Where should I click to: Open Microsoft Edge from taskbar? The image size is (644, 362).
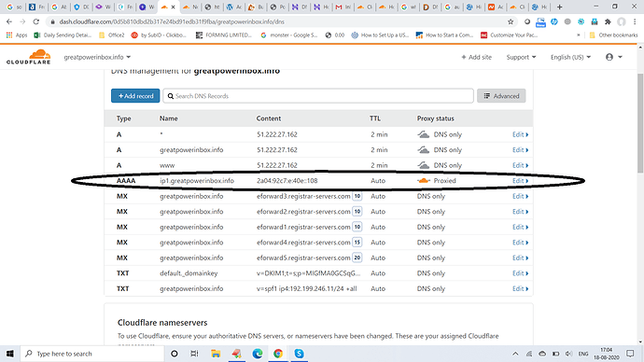pyautogui.click(x=258, y=354)
